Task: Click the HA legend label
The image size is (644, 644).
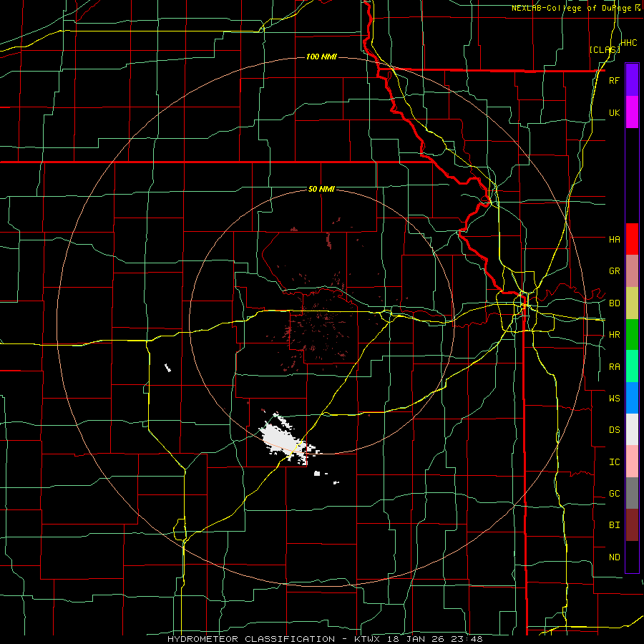Action: [x=614, y=240]
